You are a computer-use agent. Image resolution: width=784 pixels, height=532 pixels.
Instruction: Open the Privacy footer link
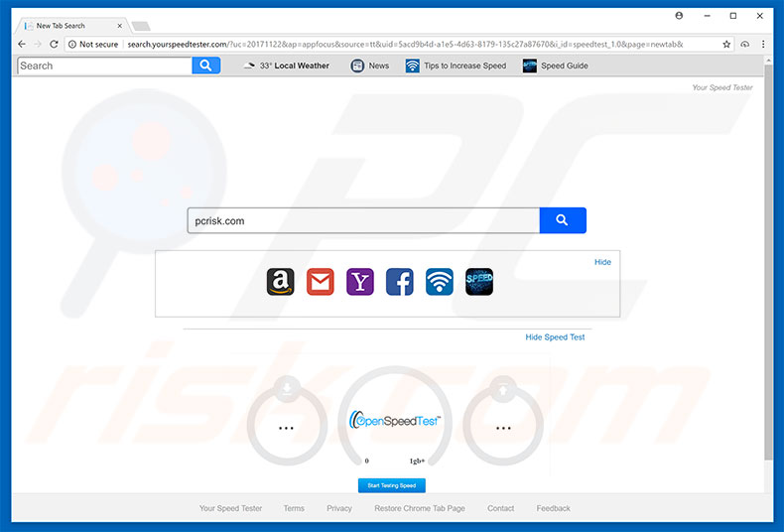[339, 508]
